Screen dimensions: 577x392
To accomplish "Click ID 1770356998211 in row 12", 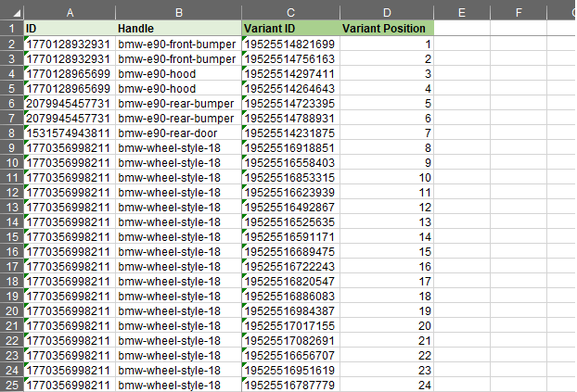I will point(70,193).
